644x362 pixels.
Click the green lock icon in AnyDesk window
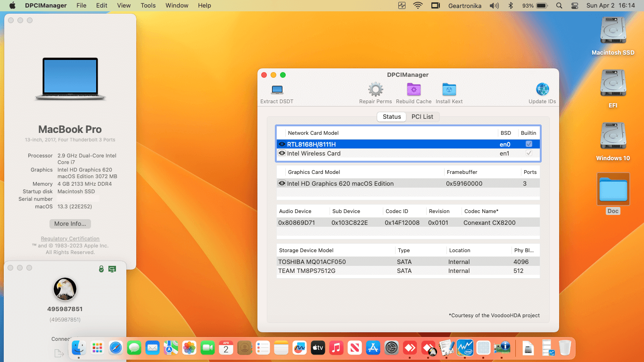pyautogui.click(x=101, y=269)
